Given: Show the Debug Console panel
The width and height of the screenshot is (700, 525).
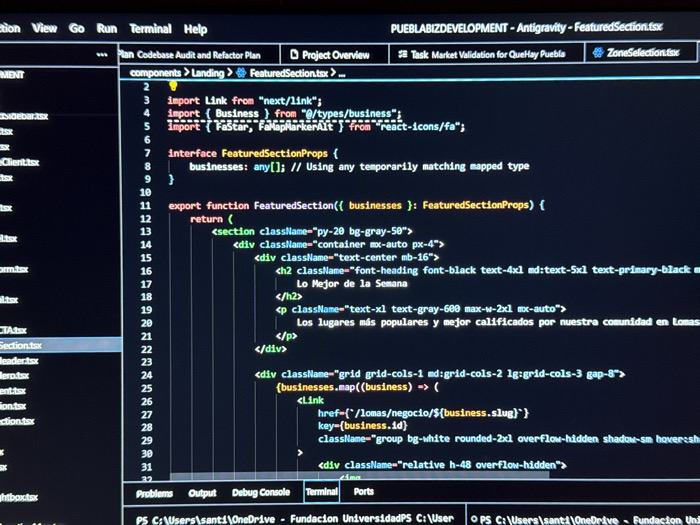Looking at the screenshot, I should [x=261, y=492].
